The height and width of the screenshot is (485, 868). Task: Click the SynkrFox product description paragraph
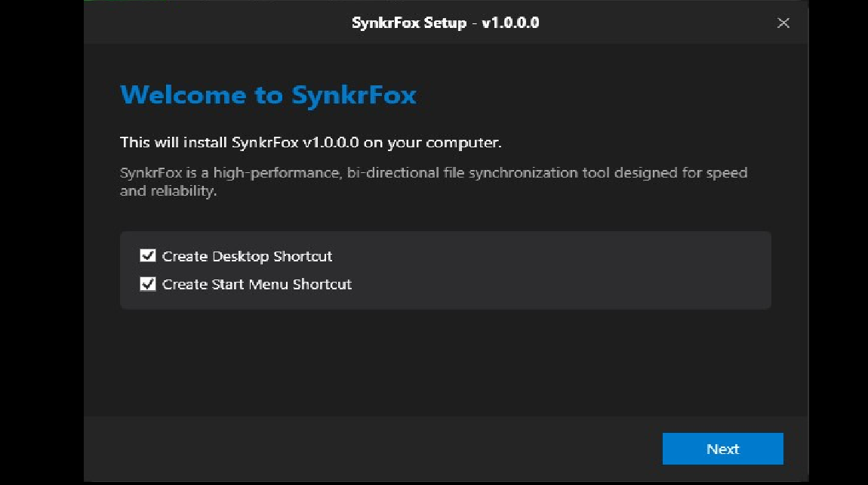433,181
